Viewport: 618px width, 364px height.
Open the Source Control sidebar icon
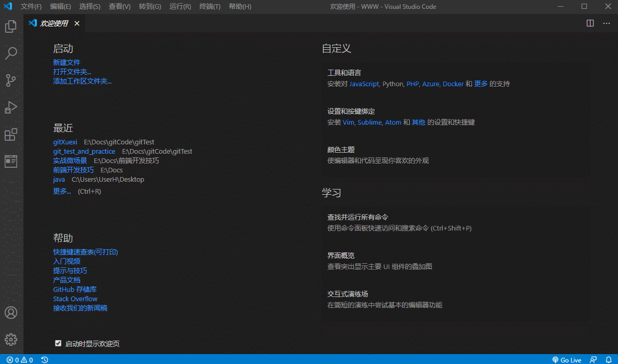coord(11,80)
